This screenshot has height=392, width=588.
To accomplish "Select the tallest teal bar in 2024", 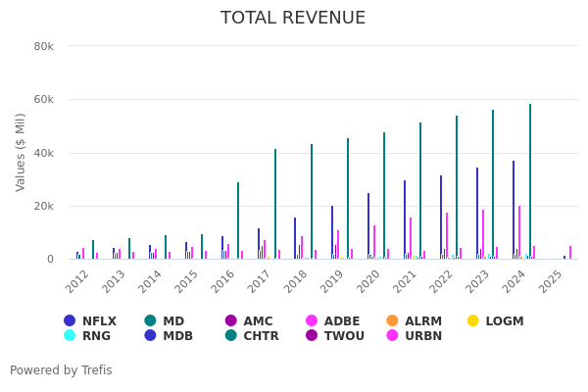I will (x=530, y=182).
